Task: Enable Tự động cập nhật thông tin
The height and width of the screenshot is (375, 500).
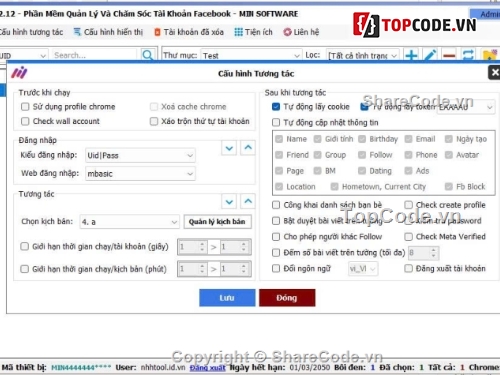Action: (x=276, y=122)
